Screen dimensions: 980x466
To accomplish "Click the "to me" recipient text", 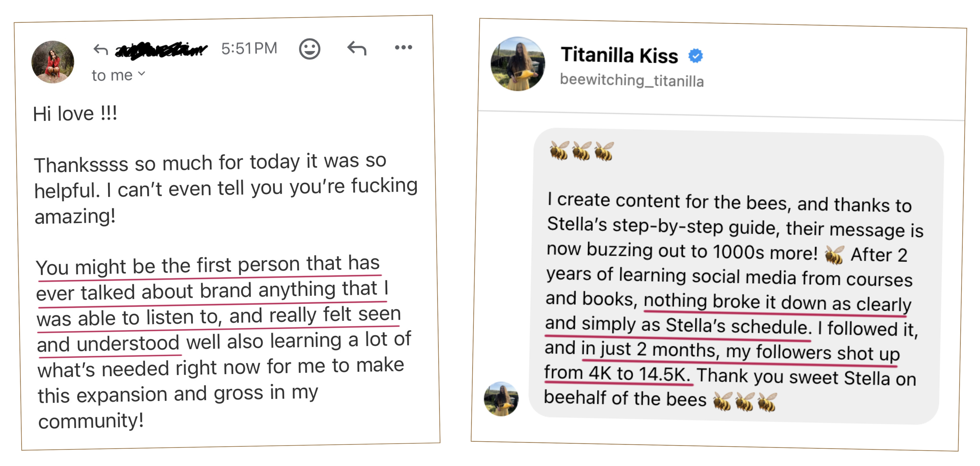I will (x=112, y=75).
